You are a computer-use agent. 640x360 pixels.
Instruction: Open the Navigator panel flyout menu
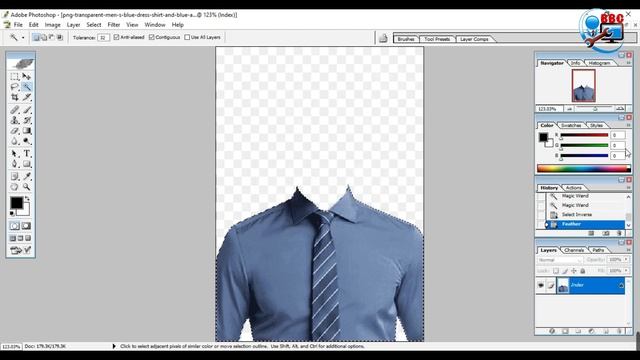click(628, 63)
